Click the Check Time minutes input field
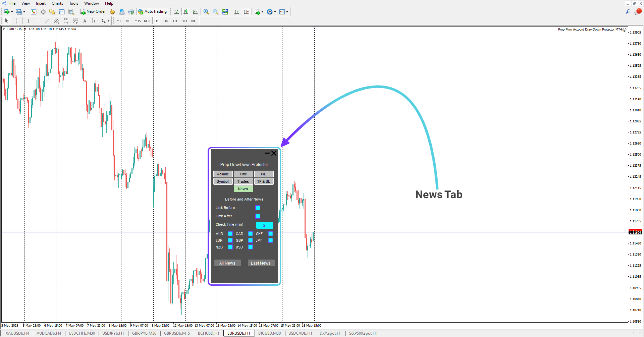Screen dimensions: 644x337 (x=265, y=225)
